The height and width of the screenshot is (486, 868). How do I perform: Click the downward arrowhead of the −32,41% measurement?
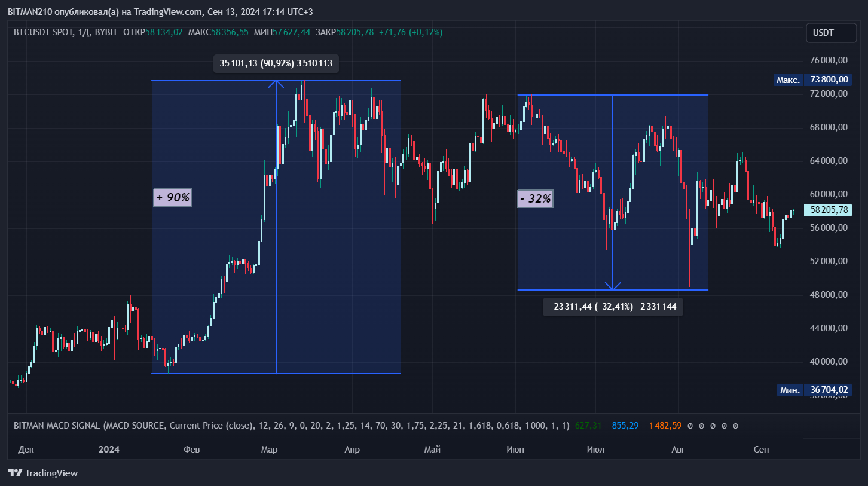click(x=613, y=286)
